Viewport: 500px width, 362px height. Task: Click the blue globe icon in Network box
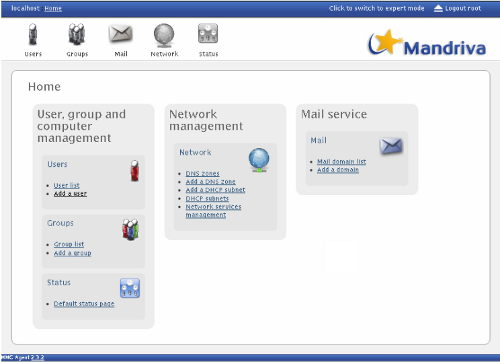[x=259, y=160]
